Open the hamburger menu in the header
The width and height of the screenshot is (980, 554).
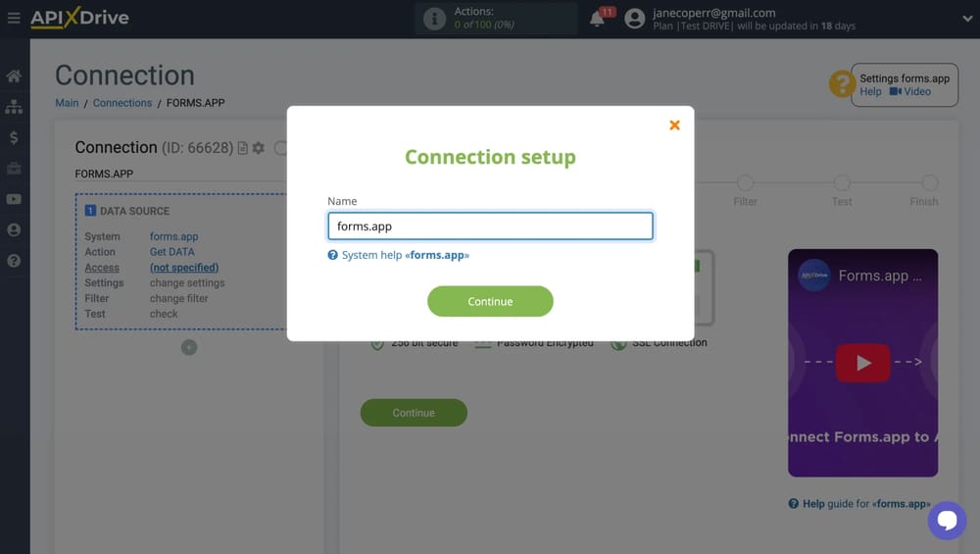(14, 18)
